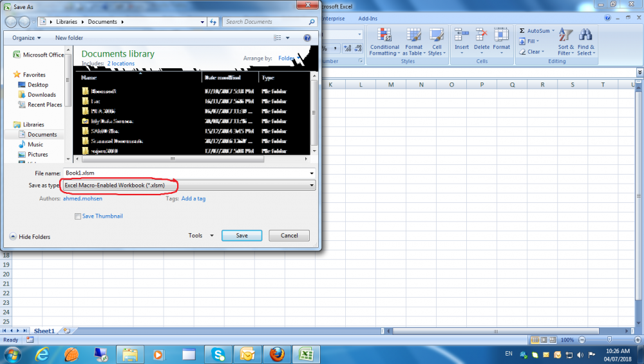Select the Sheet1 worksheet tab
The height and width of the screenshot is (364, 644).
click(44, 330)
